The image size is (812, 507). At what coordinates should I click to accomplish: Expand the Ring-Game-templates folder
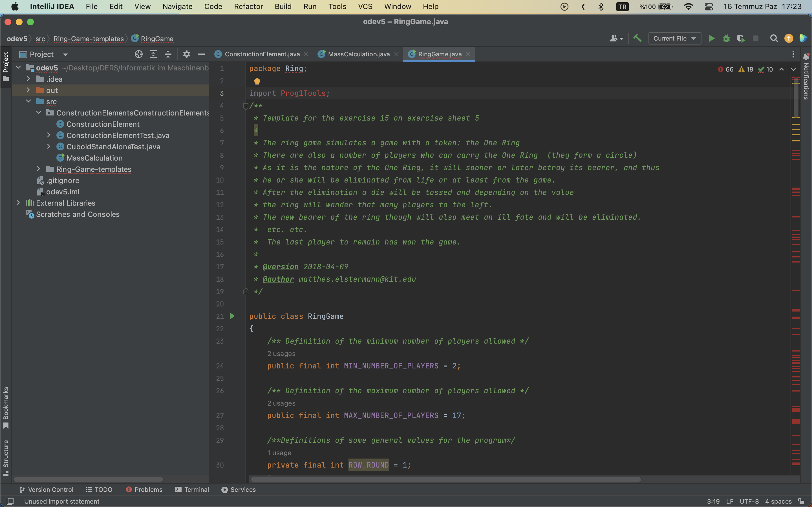pos(38,169)
